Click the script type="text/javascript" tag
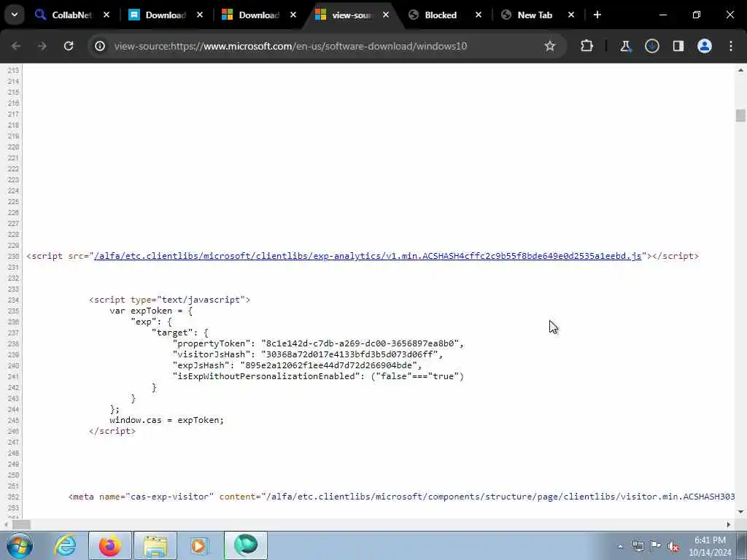Image resolution: width=747 pixels, height=560 pixels. tap(169, 300)
